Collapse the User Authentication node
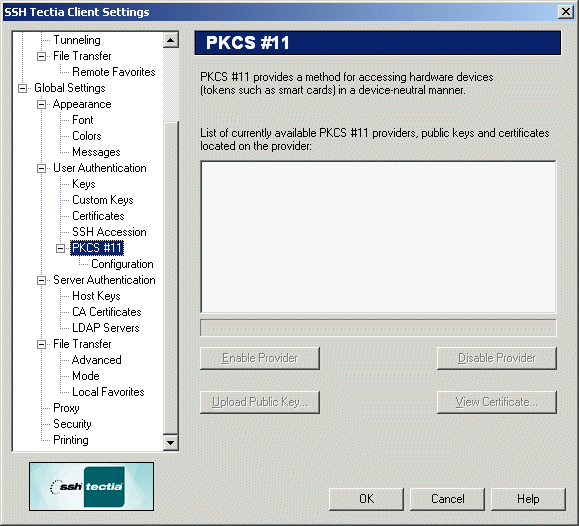Image resolution: width=579 pixels, height=526 pixels. click(x=41, y=168)
